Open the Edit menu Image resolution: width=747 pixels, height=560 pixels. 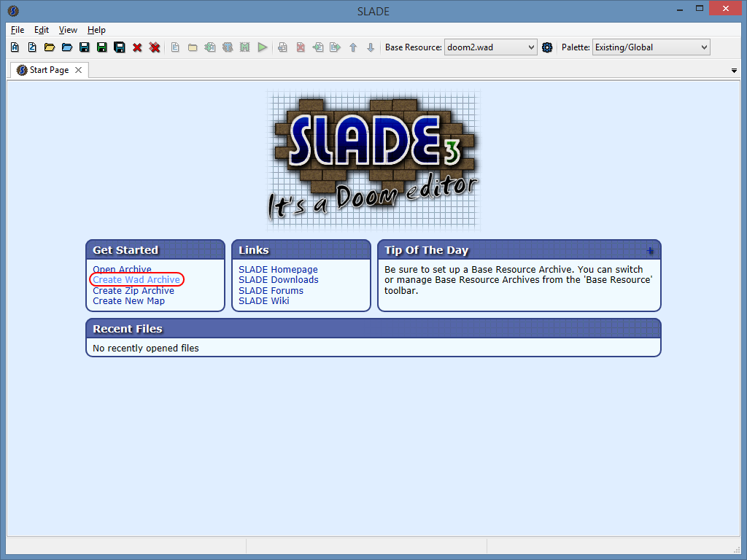coord(42,29)
